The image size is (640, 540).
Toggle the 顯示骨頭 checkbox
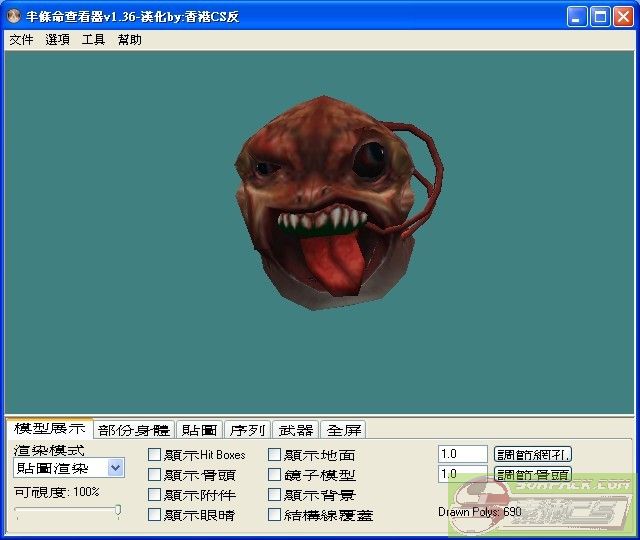coord(154,475)
